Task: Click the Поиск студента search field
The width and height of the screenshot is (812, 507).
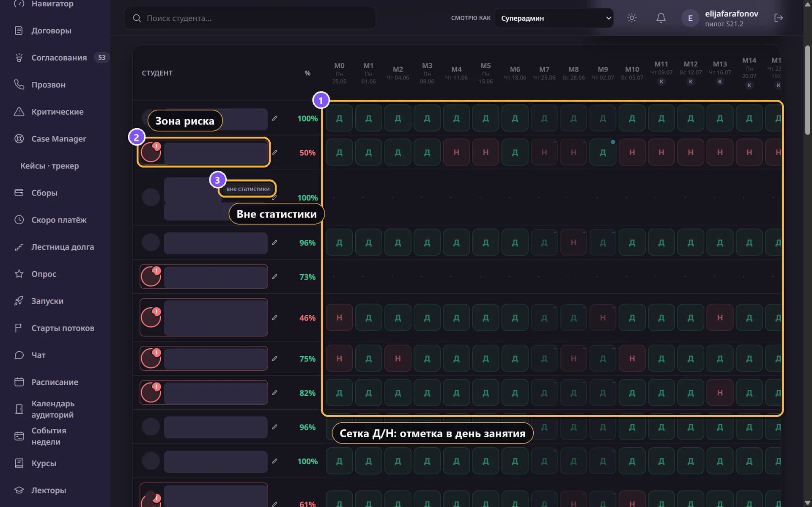Action: [250, 18]
